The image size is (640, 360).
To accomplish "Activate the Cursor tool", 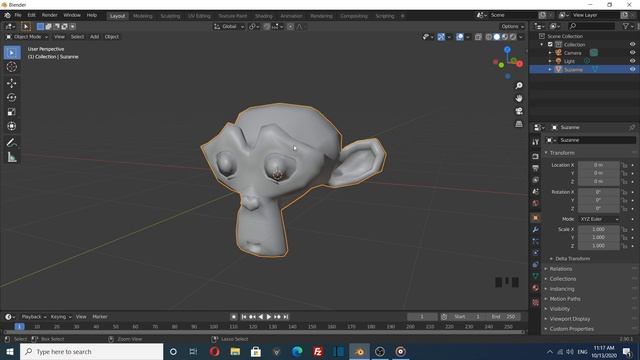I will pos(11,67).
